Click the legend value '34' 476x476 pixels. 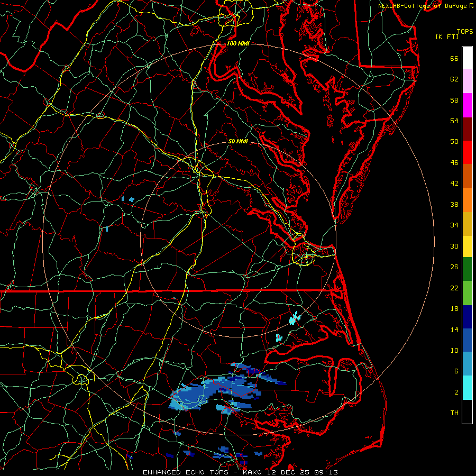454,225
